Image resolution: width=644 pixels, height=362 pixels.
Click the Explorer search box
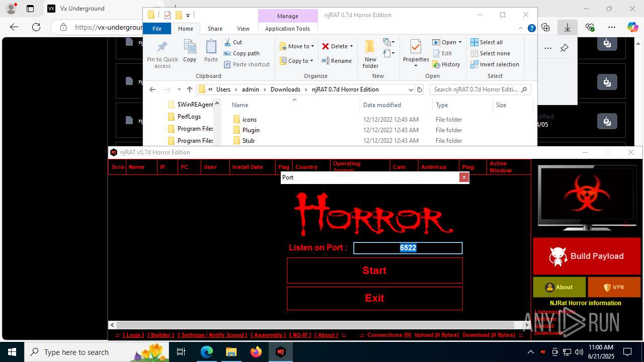[480, 89]
